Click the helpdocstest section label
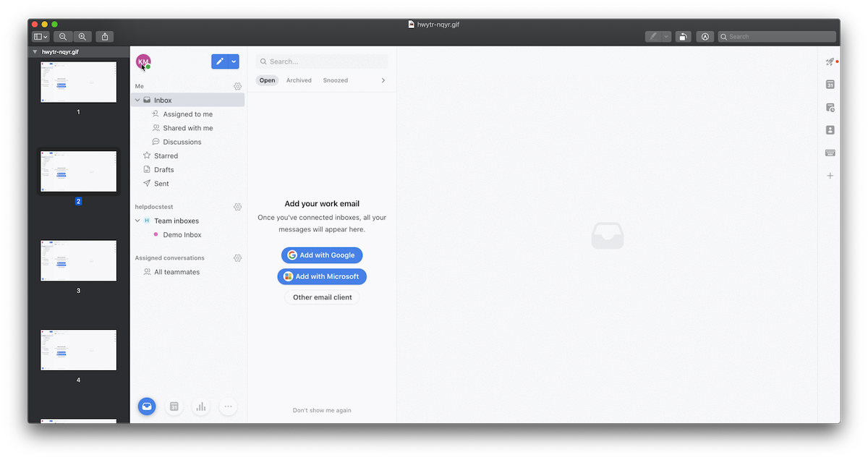This screenshot has height=460, width=868. coord(154,207)
